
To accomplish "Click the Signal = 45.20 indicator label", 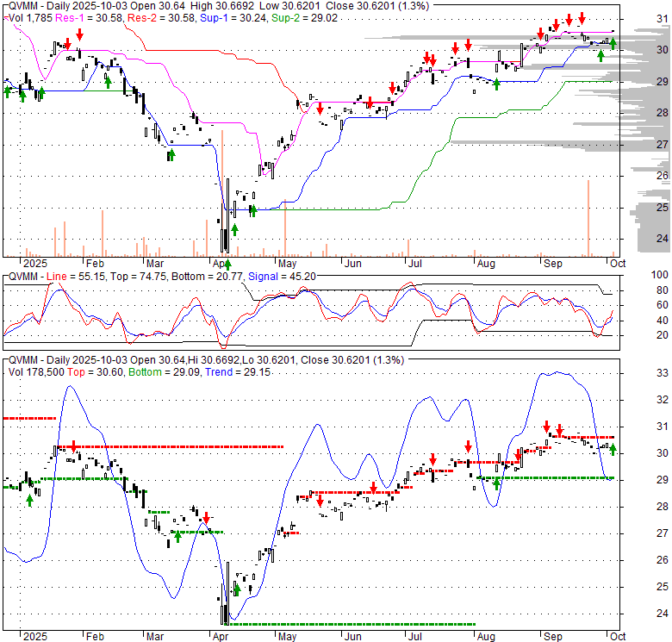I will click(x=277, y=276).
